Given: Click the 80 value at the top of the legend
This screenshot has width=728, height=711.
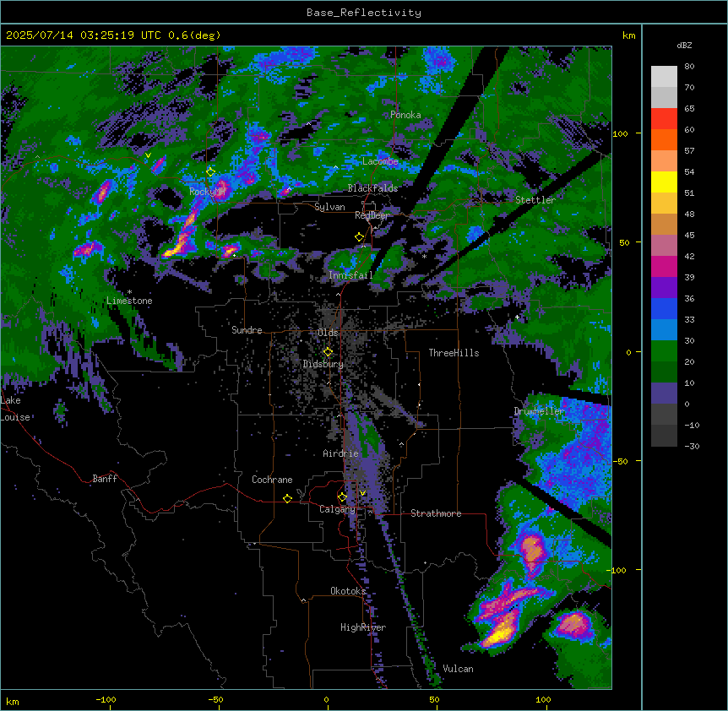Looking at the screenshot, I should point(689,67).
